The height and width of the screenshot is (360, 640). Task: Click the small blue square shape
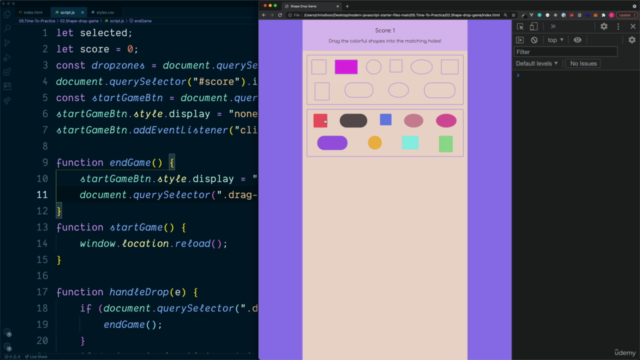(x=386, y=120)
